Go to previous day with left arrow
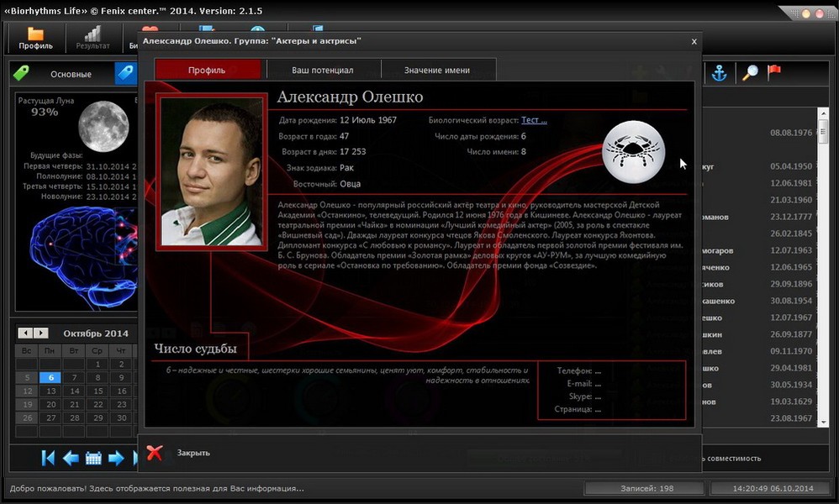This screenshot has height=504, width=839. coord(71,458)
